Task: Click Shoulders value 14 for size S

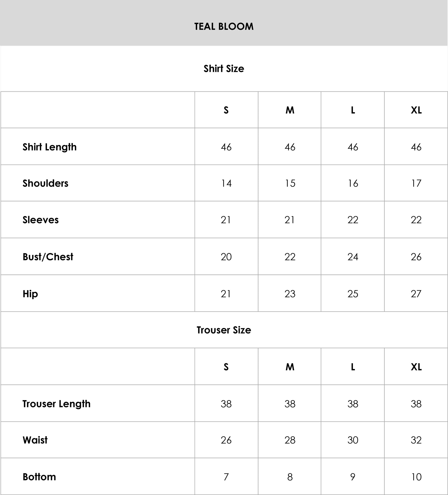Action: [x=226, y=183]
